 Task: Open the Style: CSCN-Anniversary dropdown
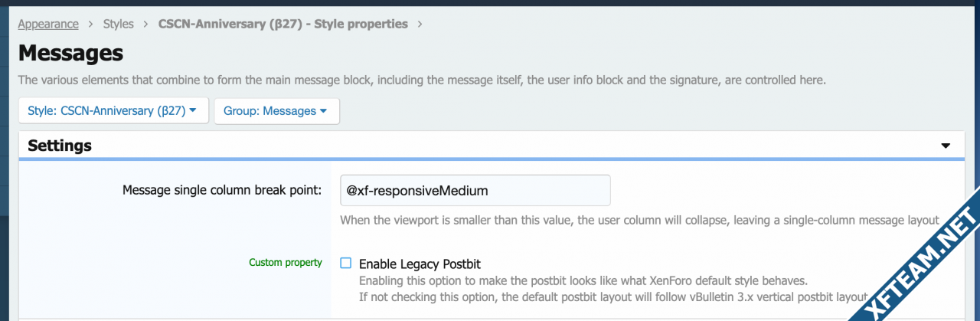coord(113,110)
